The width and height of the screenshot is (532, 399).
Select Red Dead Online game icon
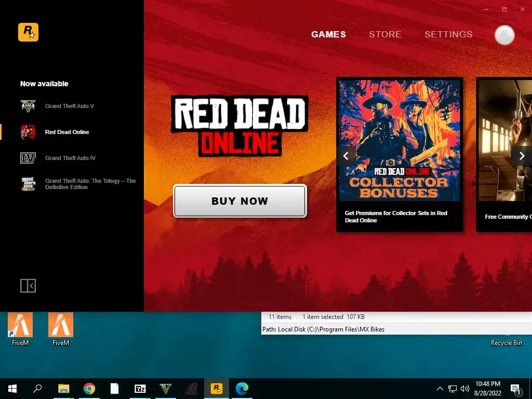tap(28, 132)
